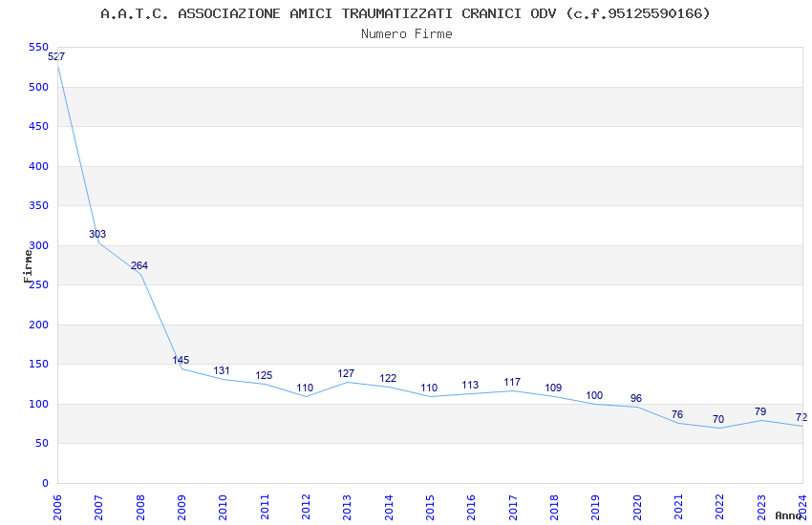The height and width of the screenshot is (525, 812).
Task: Click the y-axis value 550
Action: coord(39,47)
